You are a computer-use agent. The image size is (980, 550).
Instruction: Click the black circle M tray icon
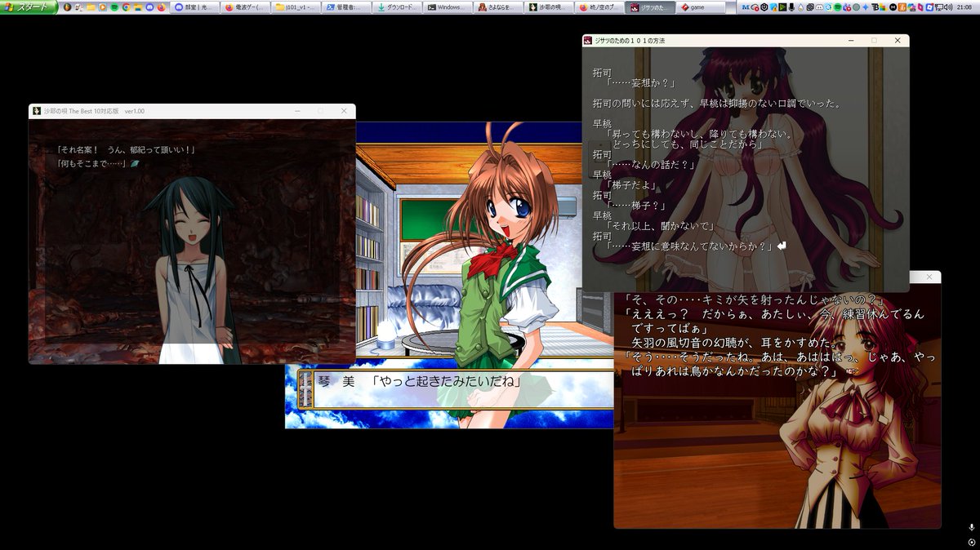(x=893, y=7)
